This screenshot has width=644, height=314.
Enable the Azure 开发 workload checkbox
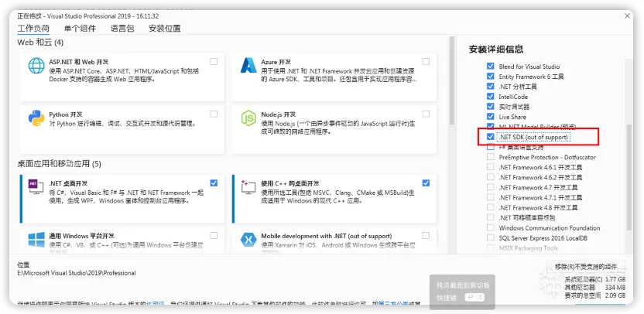[x=426, y=62]
